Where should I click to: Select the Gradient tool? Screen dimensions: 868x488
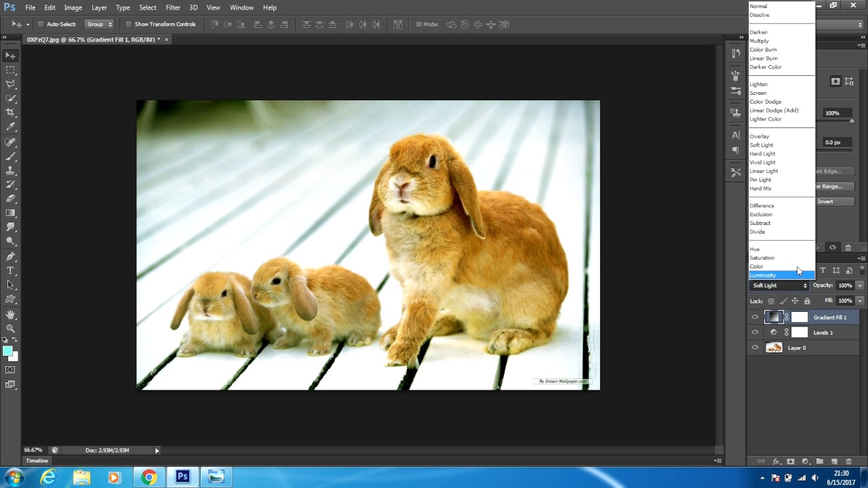(x=10, y=213)
